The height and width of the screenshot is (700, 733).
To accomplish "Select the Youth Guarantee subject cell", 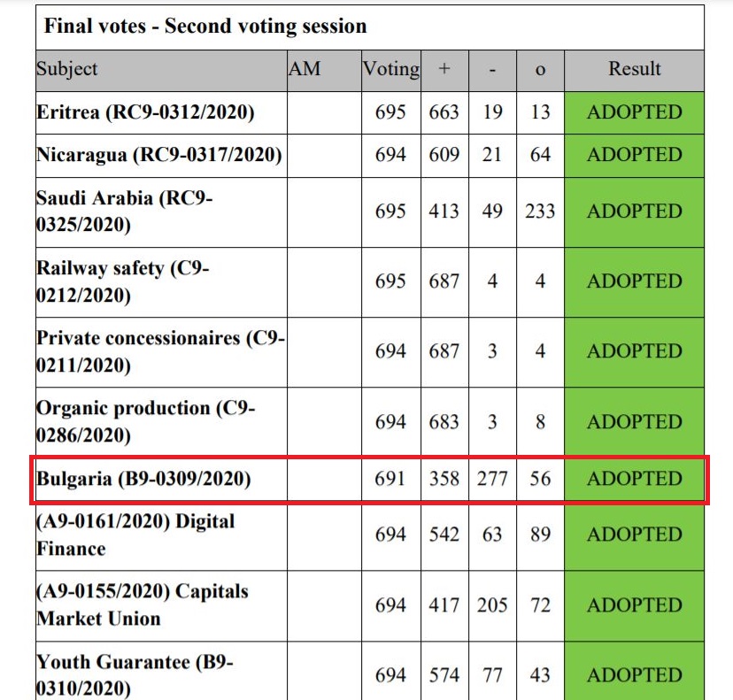I will 161,671.
